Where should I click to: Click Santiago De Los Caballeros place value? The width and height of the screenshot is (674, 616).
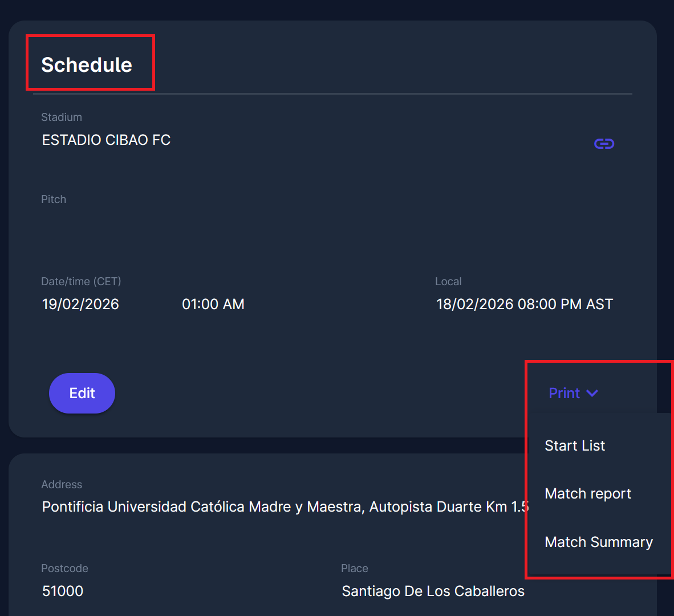point(433,591)
